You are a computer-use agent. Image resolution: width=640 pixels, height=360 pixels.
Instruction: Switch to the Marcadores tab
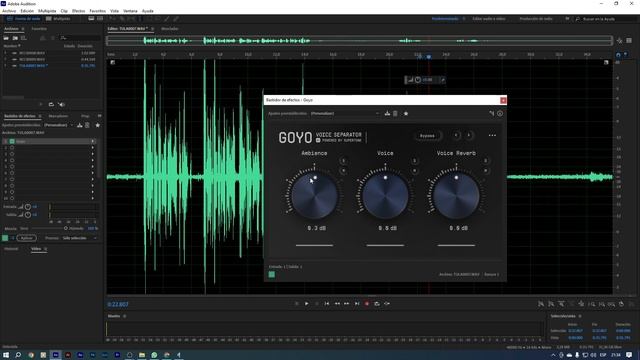[58, 116]
